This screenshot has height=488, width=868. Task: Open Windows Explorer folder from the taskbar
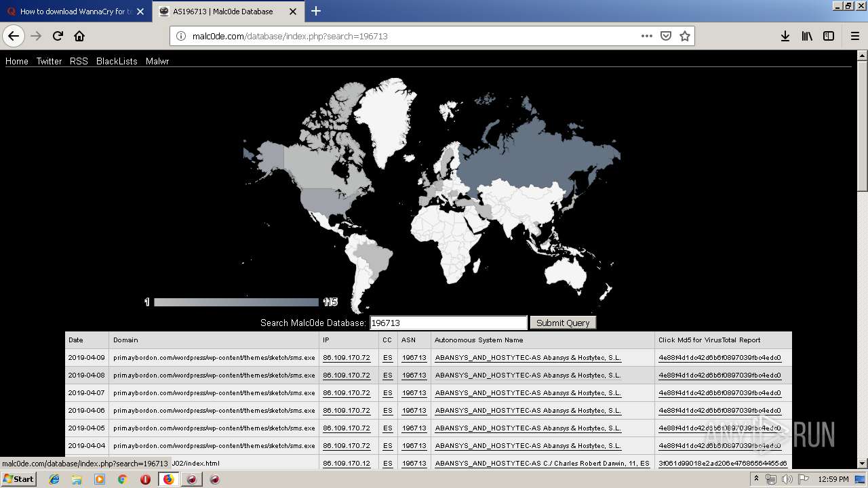pyautogui.click(x=77, y=479)
